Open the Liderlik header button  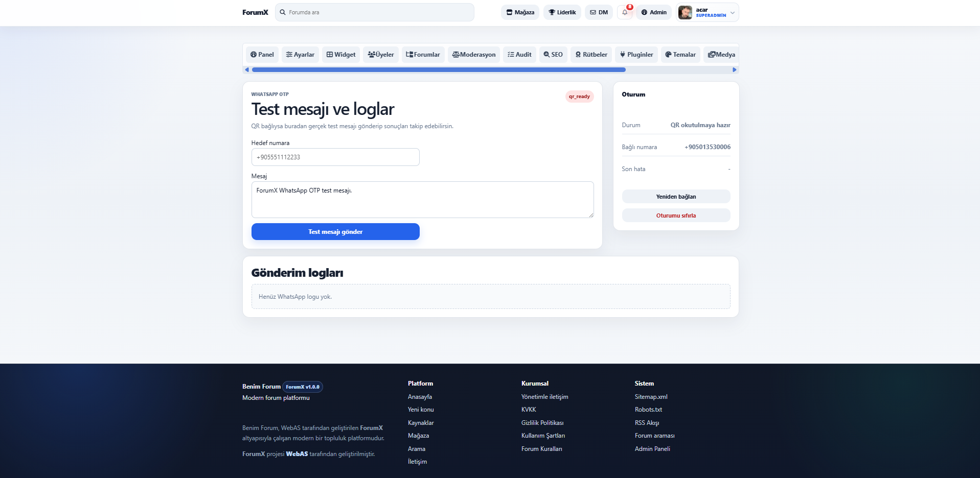click(562, 12)
